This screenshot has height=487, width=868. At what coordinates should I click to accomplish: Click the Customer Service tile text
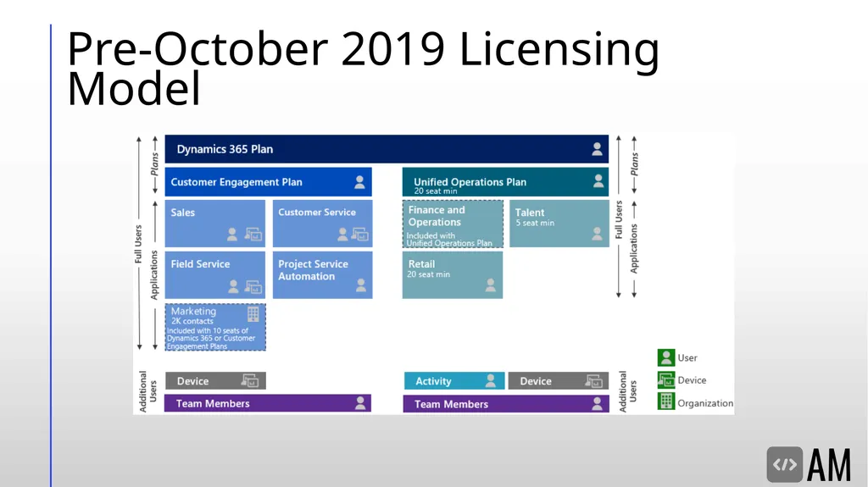tap(317, 212)
